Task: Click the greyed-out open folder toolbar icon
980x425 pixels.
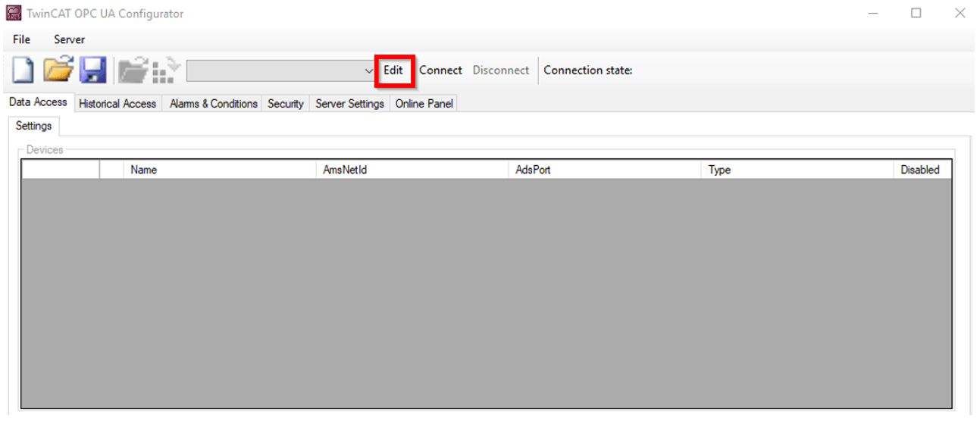Action: (x=133, y=70)
